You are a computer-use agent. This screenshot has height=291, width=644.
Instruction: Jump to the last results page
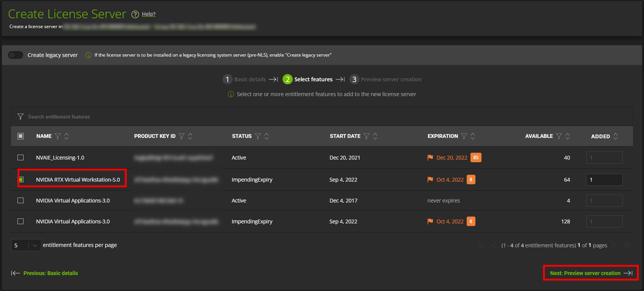coord(626,245)
